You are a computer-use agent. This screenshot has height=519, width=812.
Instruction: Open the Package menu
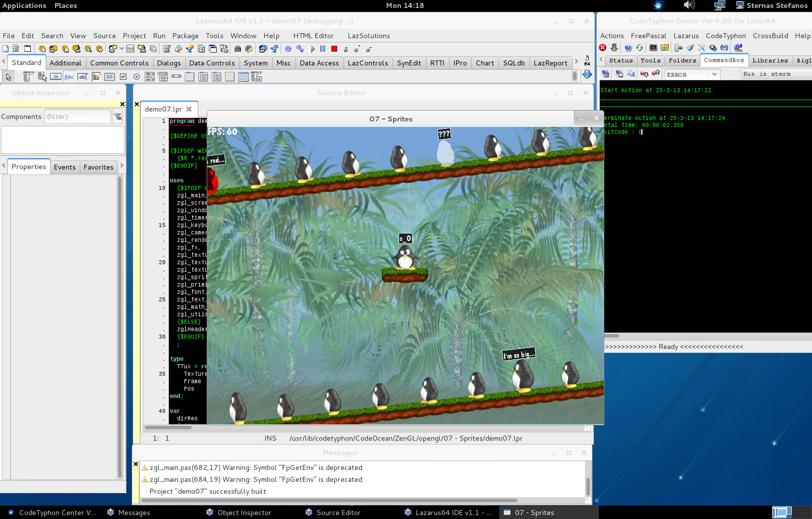pos(185,36)
